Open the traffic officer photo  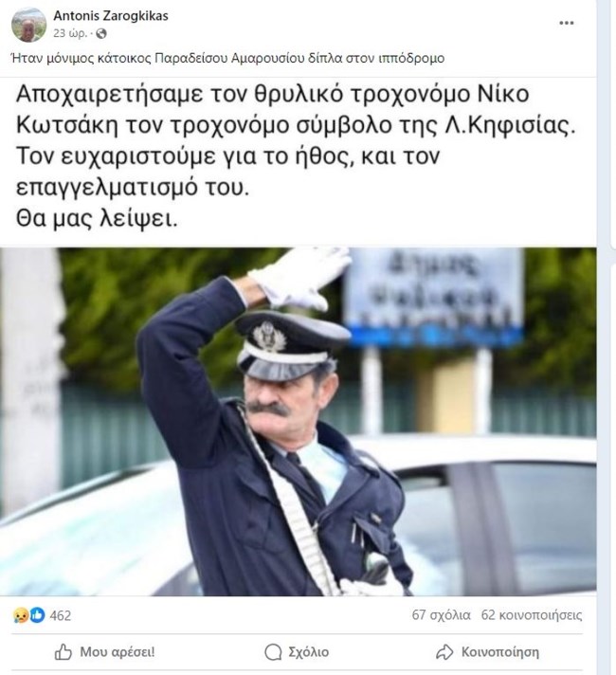click(x=299, y=422)
